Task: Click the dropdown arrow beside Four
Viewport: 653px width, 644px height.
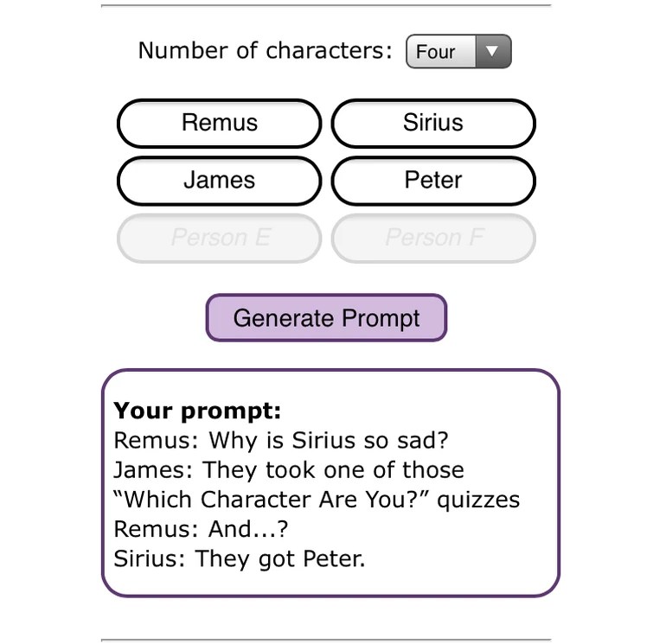Action: 493,52
